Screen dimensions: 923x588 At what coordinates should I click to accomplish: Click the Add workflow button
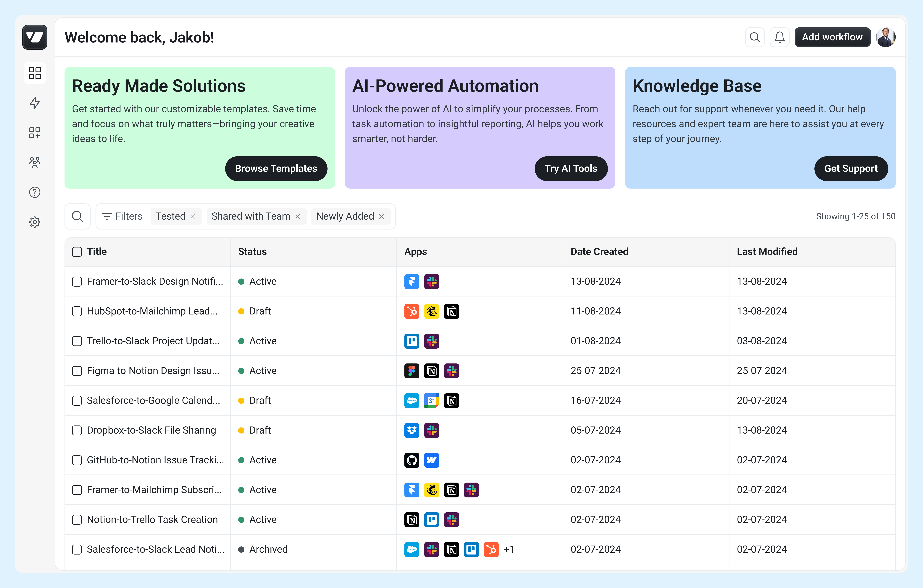(832, 37)
